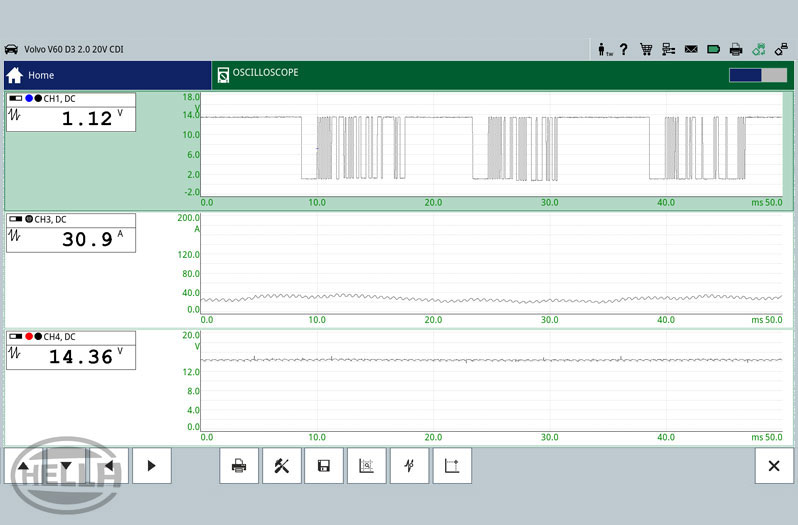Save the measurement with floppy disk icon
798x525 pixels.
click(324, 466)
